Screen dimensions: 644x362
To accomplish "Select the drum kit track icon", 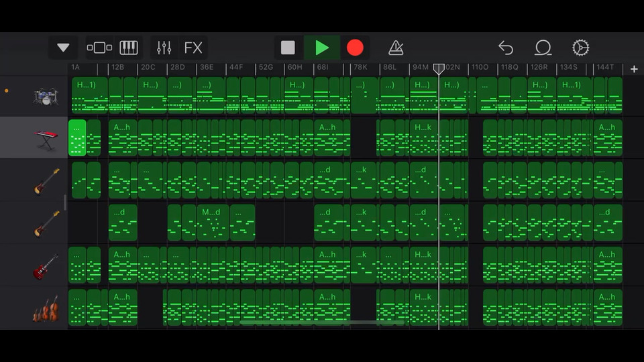I will pyautogui.click(x=46, y=96).
